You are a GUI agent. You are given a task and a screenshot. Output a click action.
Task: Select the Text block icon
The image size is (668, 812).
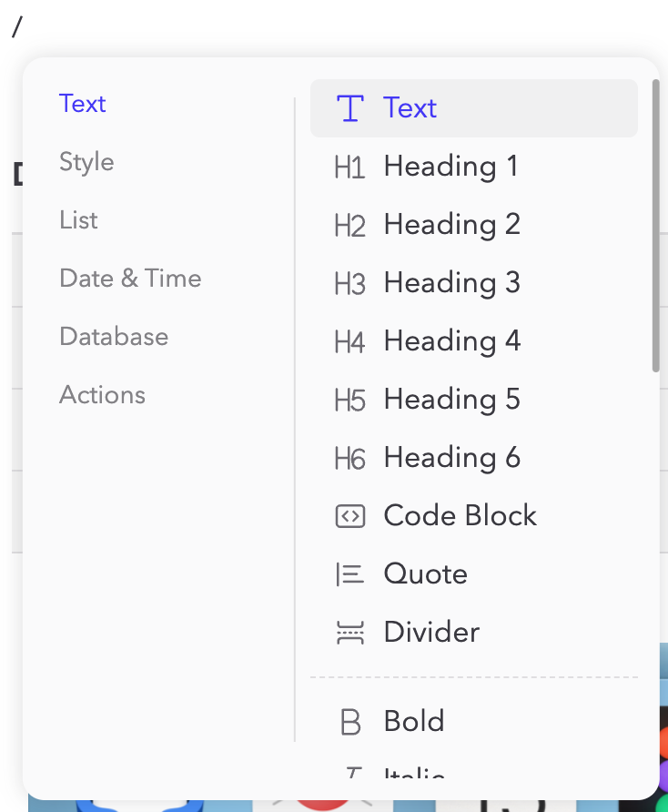pyautogui.click(x=350, y=107)
